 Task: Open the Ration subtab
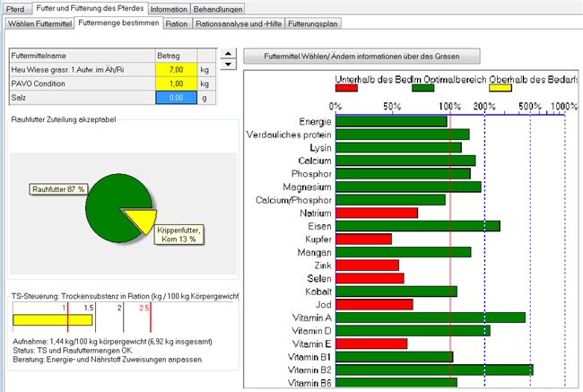pyautogui.click(x=177, y=23)
